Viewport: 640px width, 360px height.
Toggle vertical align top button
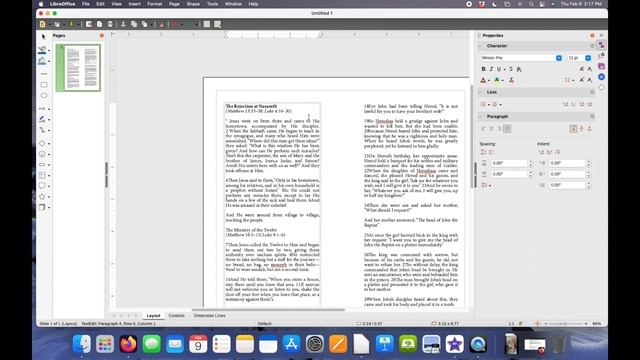point(573,129)
